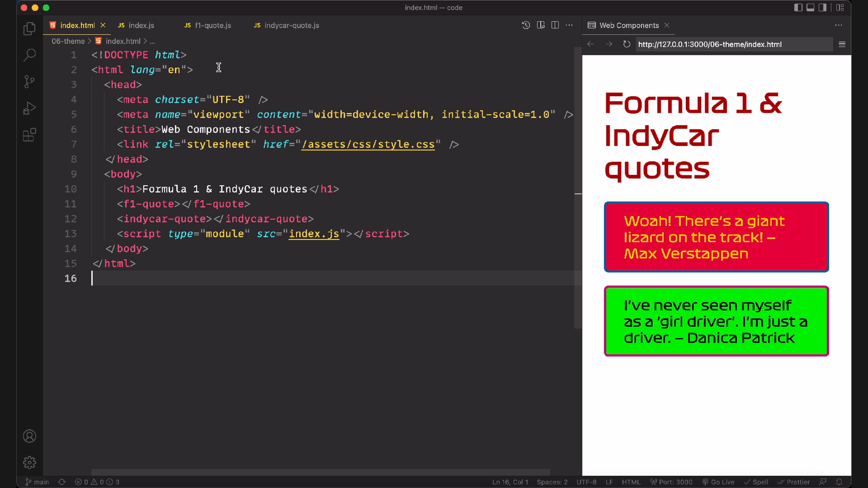Open preview browser hamburger menu
868x488 pixels.
(x=842, y=44)
